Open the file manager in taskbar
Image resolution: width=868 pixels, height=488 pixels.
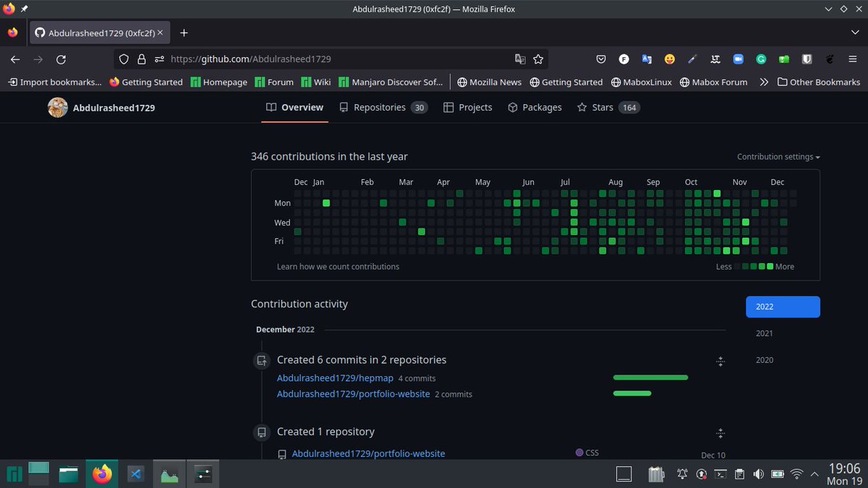69,474
